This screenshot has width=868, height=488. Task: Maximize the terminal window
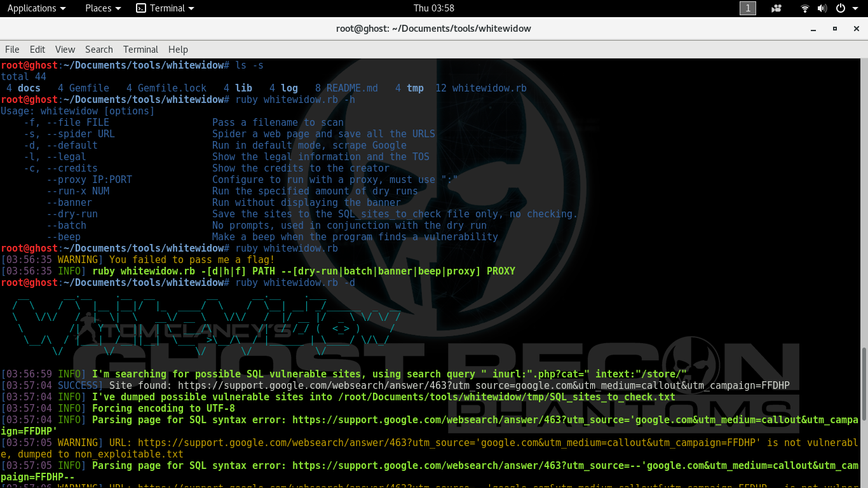835,29
